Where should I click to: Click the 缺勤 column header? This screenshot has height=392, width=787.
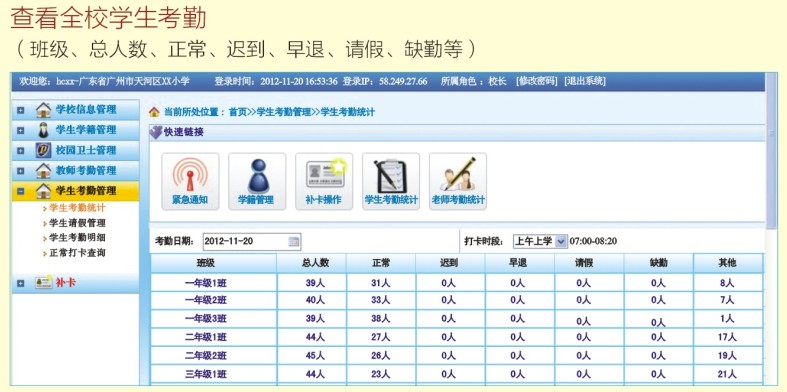(x=658, y=263)
